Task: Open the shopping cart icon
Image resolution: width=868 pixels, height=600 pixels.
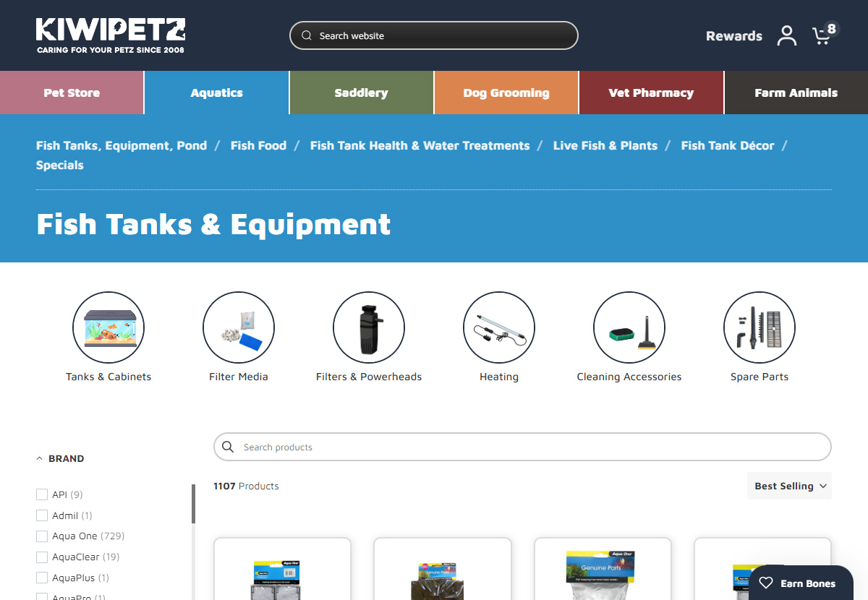Action: 822,36
